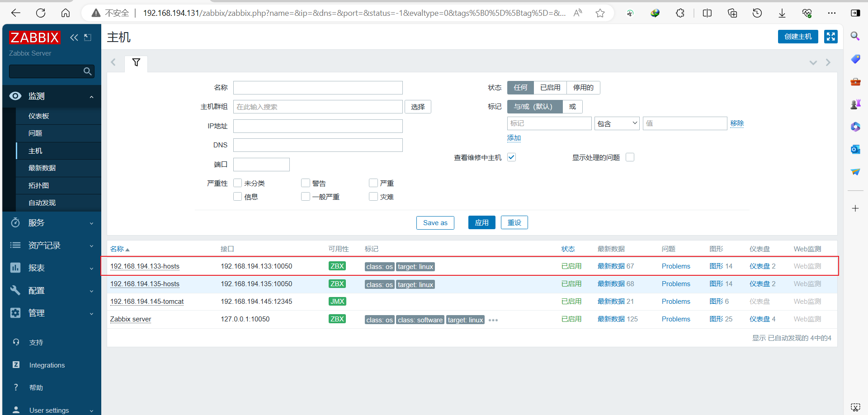Toggle kiosk fullscreen mode icon
The height and width of the screenshot is (415, 868).
[x=831, y=37]
